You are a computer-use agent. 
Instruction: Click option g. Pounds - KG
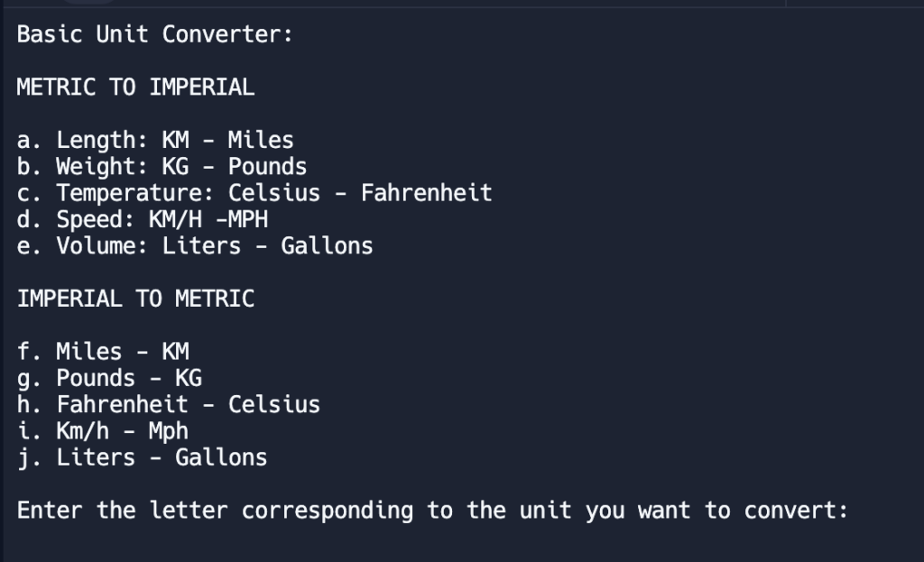[x=109, y=378]
